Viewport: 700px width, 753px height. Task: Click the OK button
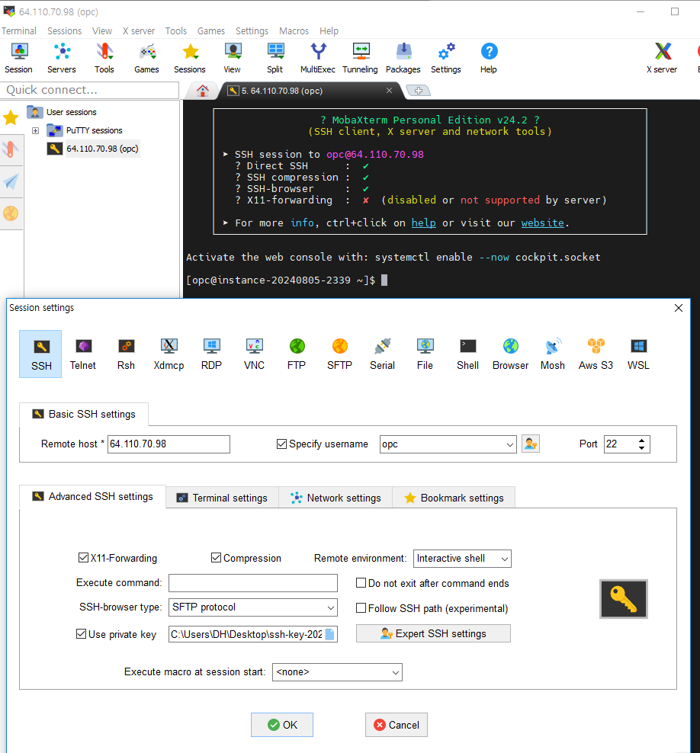click(x=282, y=725)
